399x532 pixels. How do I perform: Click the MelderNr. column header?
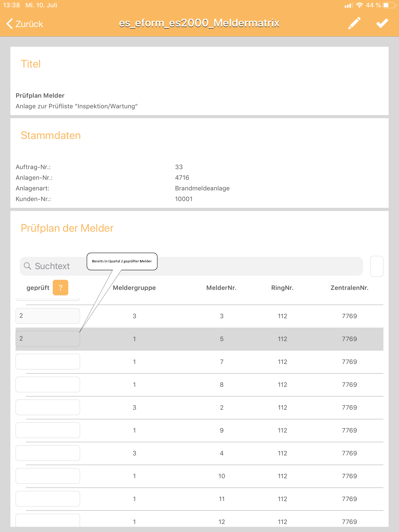(x=221, y=288)
